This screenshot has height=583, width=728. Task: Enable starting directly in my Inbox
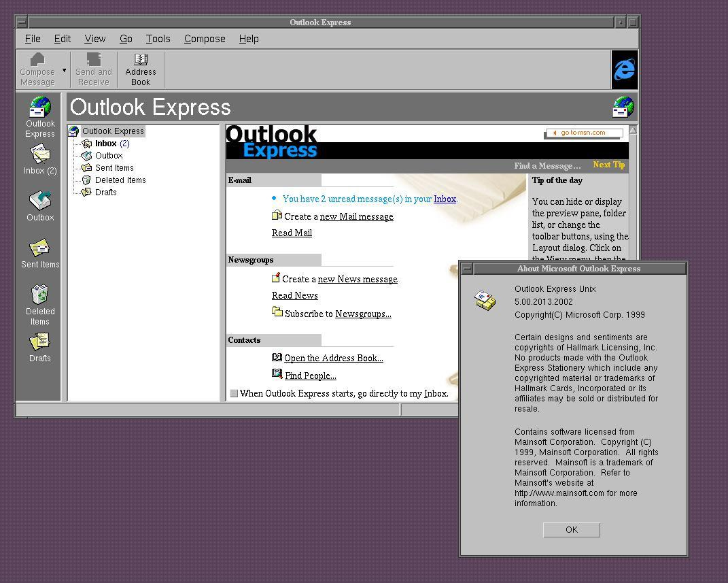pyautogui.click(x=234, y=393)
